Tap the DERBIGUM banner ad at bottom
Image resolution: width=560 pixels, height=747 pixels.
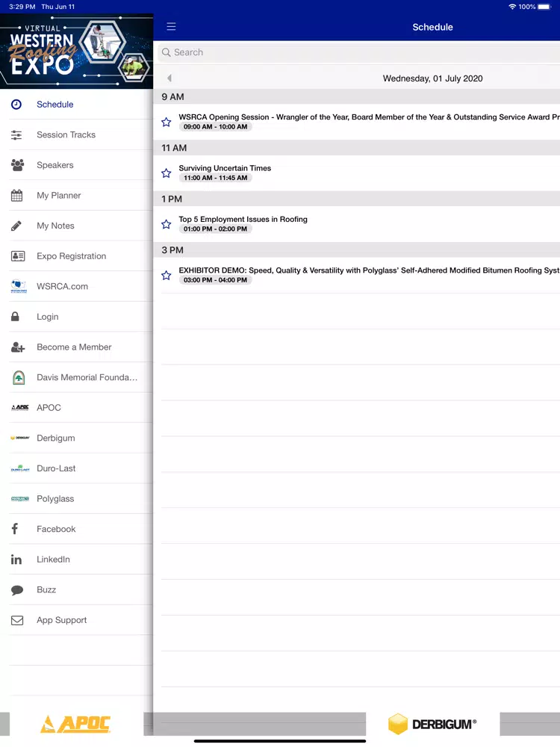pyautogui.click(x=433, y=724)
